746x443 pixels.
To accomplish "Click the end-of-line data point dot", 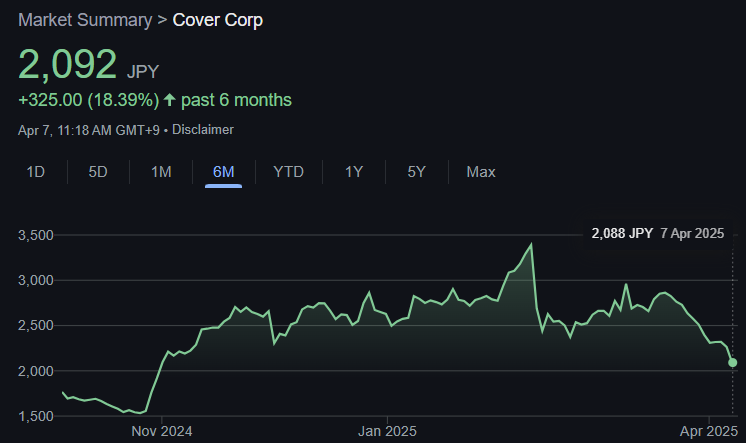I will pyautogui.click(x=733, y=362).
